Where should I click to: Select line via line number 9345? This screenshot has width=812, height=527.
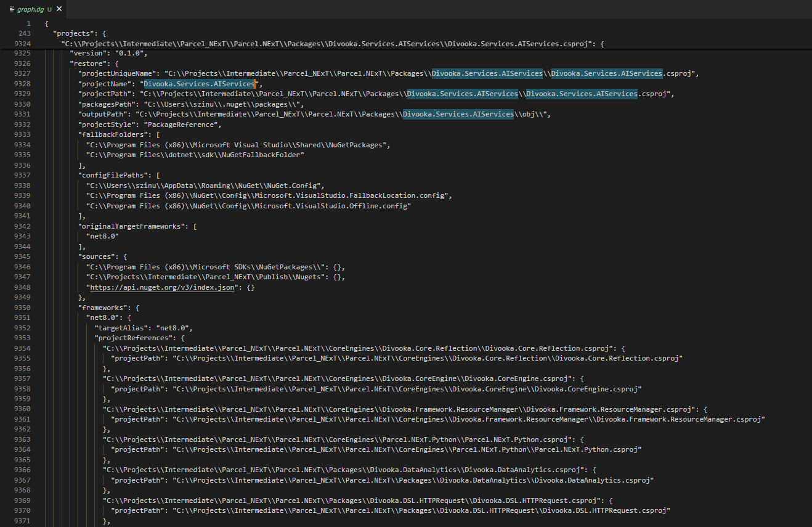22,256
